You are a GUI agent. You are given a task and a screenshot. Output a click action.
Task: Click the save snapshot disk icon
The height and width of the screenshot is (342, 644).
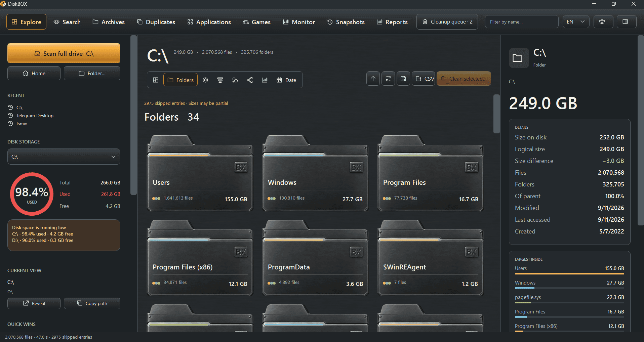point(403,79)
